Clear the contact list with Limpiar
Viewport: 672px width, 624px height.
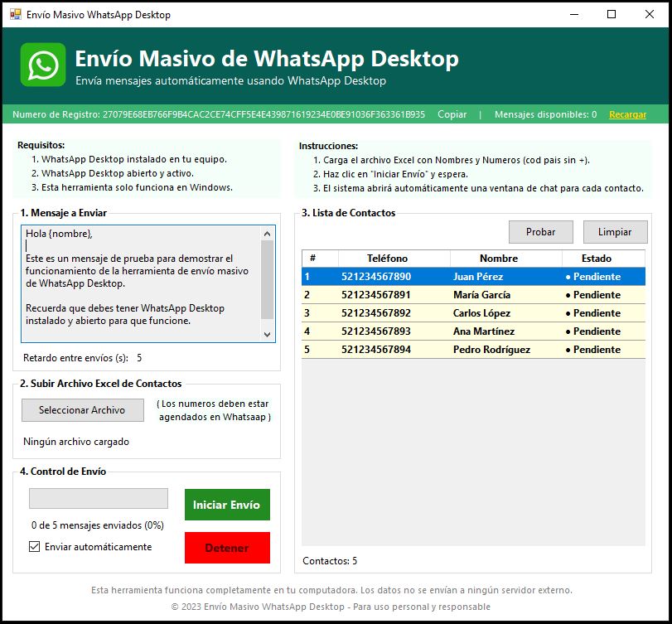(615, 232)
